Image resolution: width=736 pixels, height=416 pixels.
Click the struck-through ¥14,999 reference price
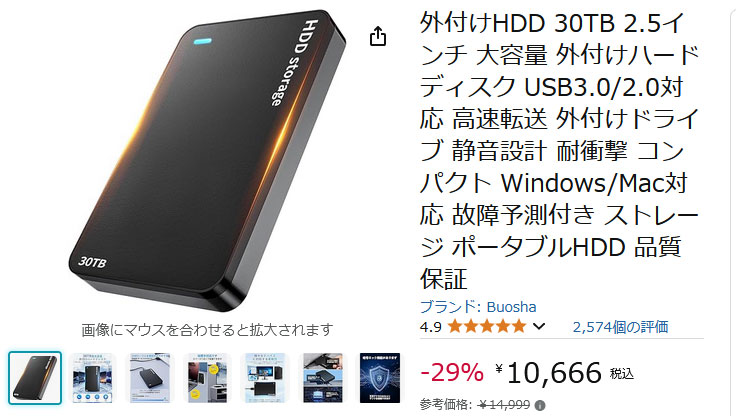(505, 405)
